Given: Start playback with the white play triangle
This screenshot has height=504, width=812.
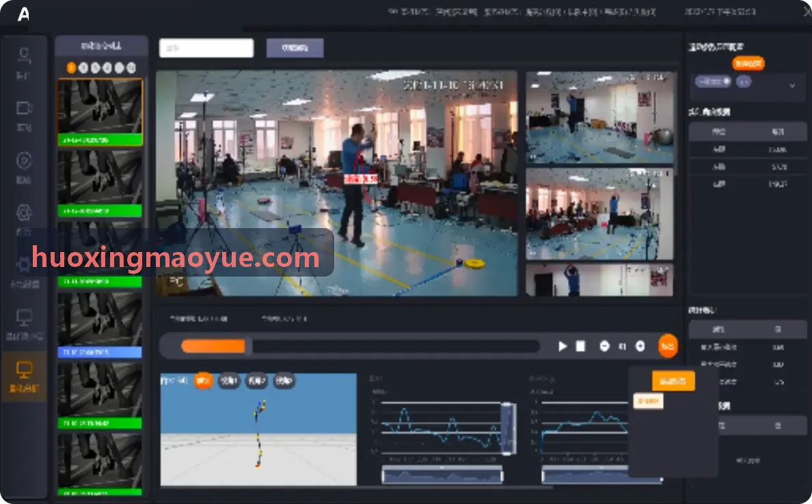Looking at the screenshot, I should tap(563, 346).
